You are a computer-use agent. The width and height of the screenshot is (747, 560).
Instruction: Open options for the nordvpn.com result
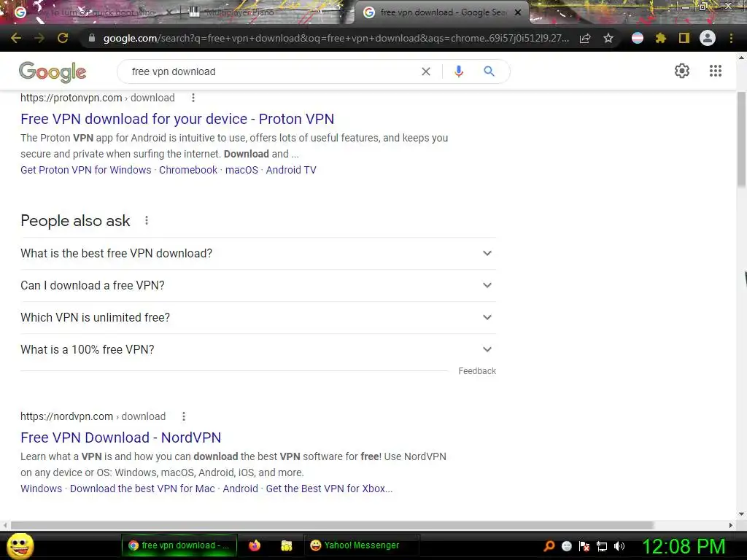pyautogui.click(x=184, y=416)
